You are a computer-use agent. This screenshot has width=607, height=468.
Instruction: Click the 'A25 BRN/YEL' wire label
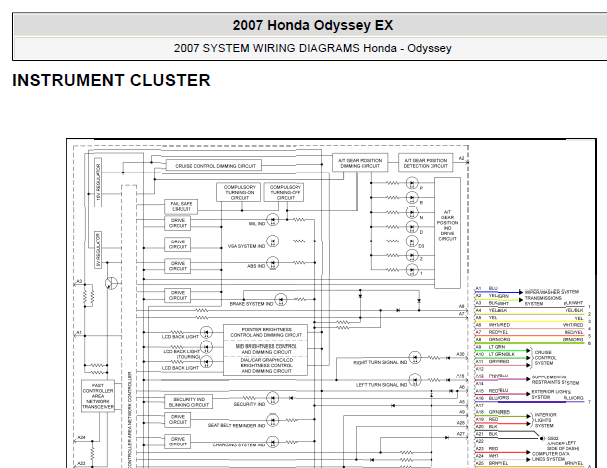[492, 463]
